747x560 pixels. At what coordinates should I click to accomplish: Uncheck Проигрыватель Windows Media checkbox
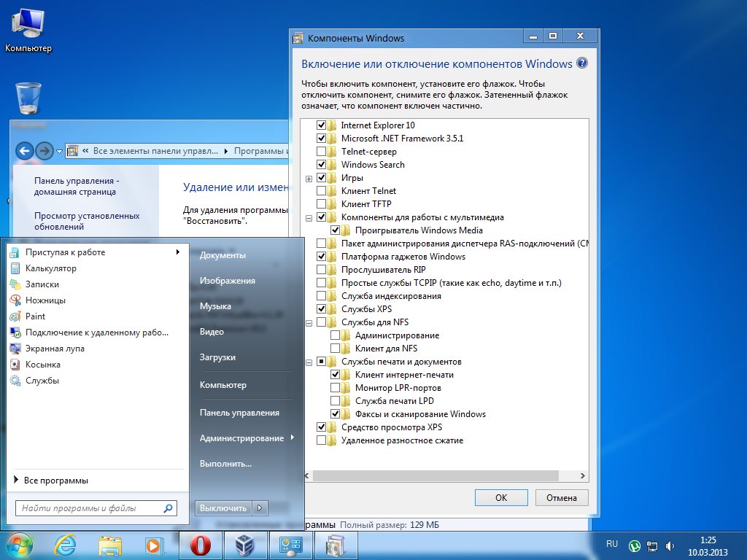(335, 230)
